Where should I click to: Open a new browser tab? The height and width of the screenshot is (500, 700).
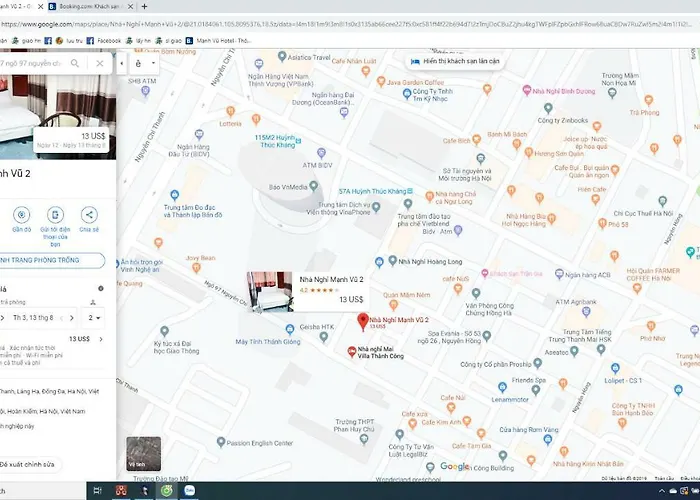(144, 6)
